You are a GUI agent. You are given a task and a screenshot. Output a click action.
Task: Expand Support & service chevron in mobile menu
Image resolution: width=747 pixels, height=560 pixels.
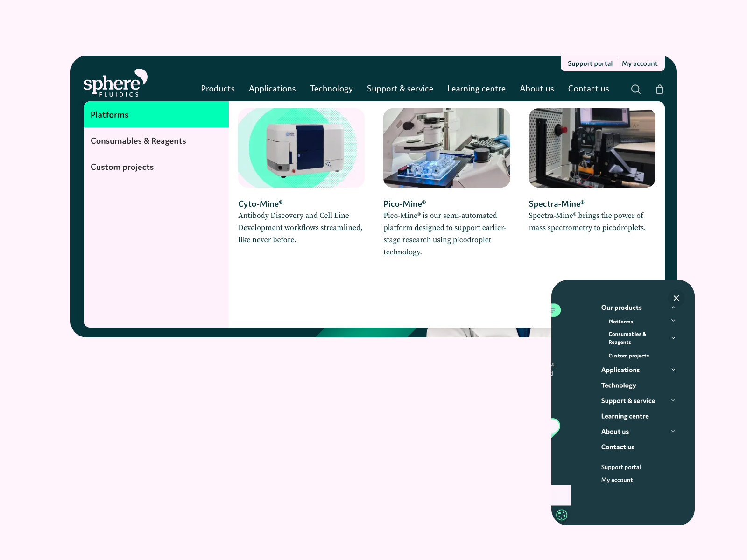tap(673, 400)
